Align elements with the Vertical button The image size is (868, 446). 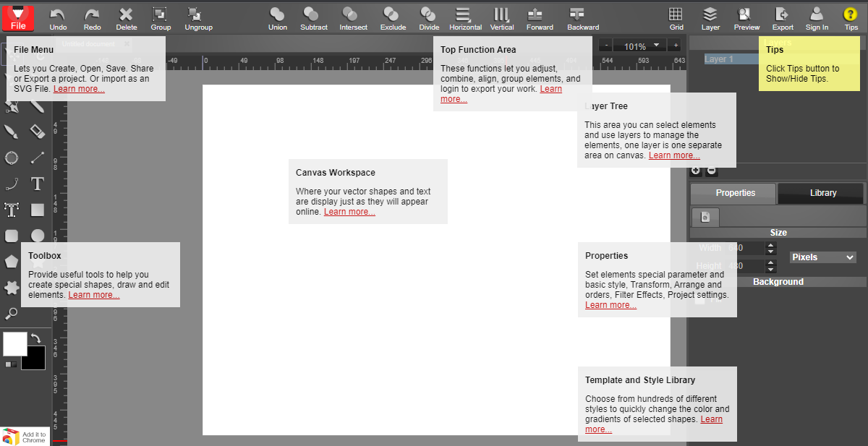click(x=502, y=18)
